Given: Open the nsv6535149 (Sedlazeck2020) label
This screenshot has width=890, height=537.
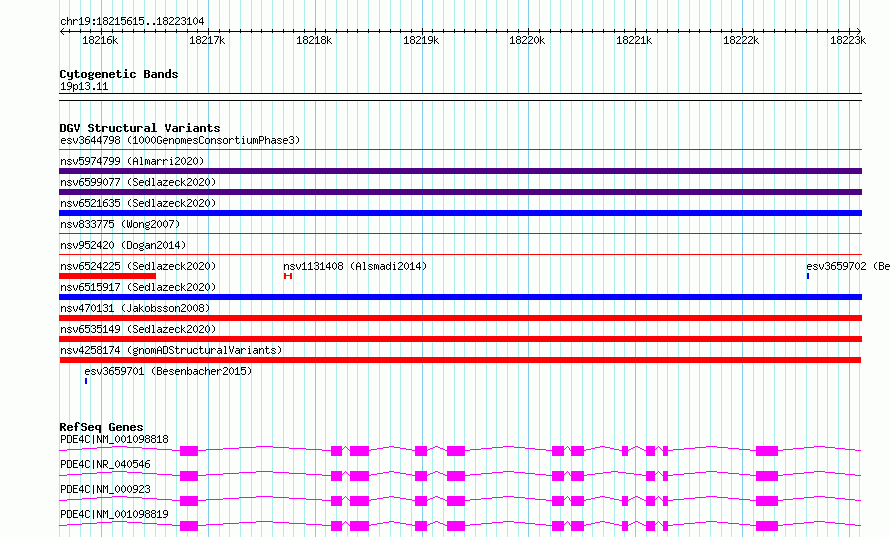Looking at the screenshot, I should click(x=138, y=329).
